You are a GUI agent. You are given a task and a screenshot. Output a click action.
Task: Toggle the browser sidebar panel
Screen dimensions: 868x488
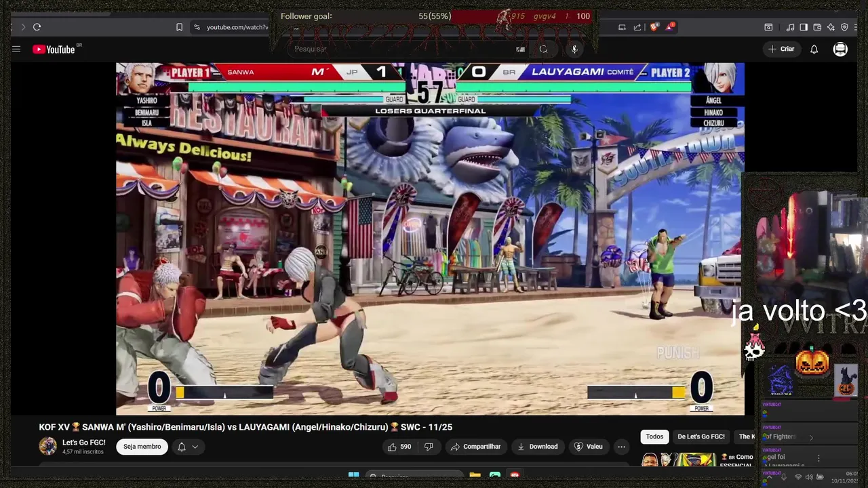pyautogui.click(x=804, y=27)
